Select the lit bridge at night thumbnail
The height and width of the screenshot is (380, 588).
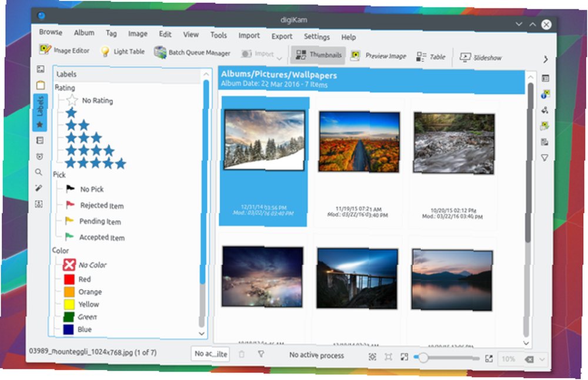click(357, 279)
